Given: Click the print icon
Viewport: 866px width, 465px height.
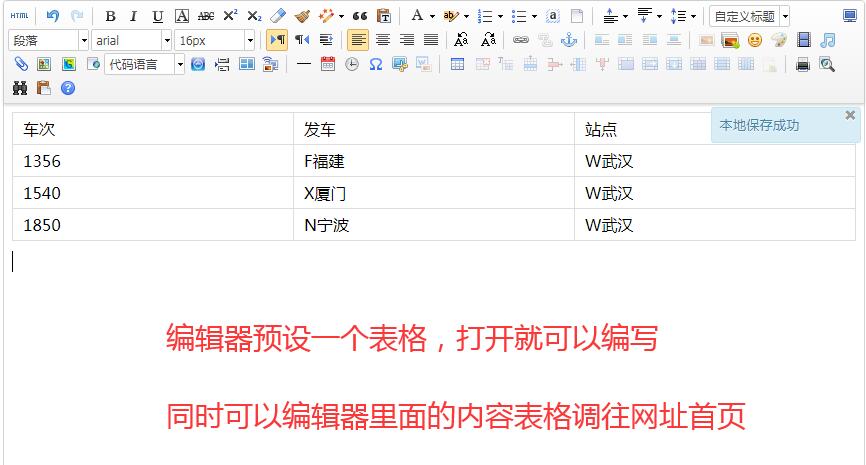Looking at the screenshot, I should click(x=802, y=64).
